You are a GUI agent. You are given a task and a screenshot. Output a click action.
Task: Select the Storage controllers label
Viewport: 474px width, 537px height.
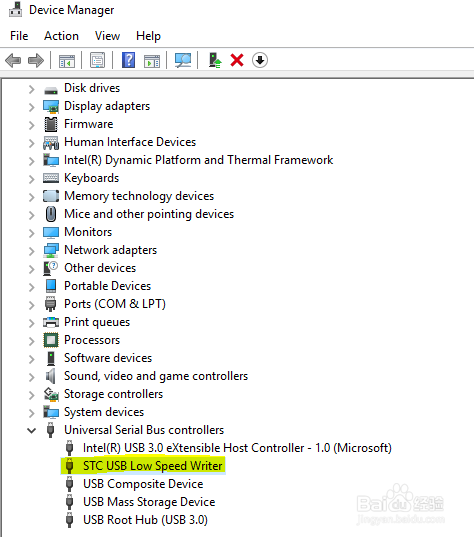coord(113,394)
